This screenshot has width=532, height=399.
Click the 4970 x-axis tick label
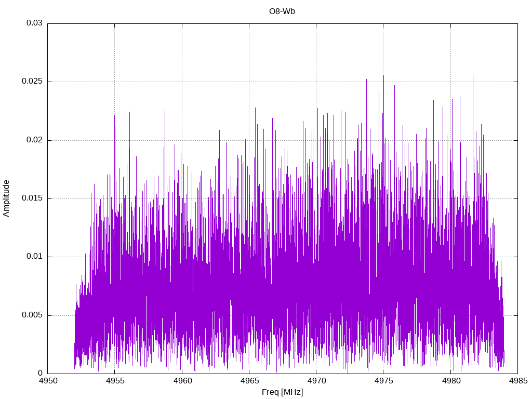pos(316,381)
